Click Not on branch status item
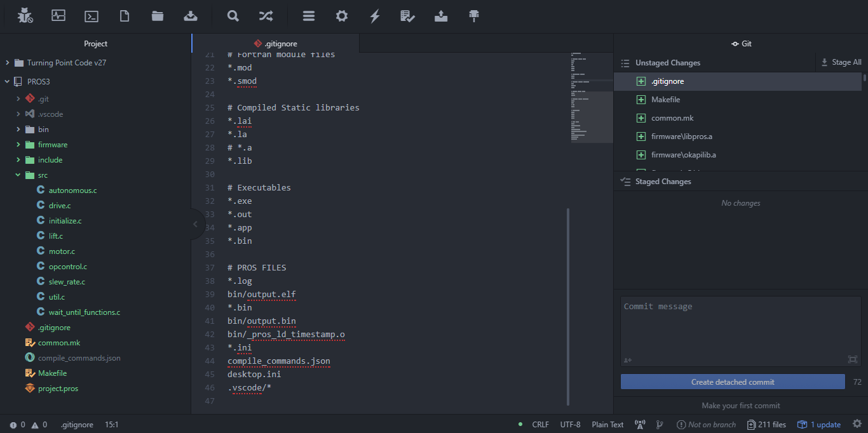 706,425
